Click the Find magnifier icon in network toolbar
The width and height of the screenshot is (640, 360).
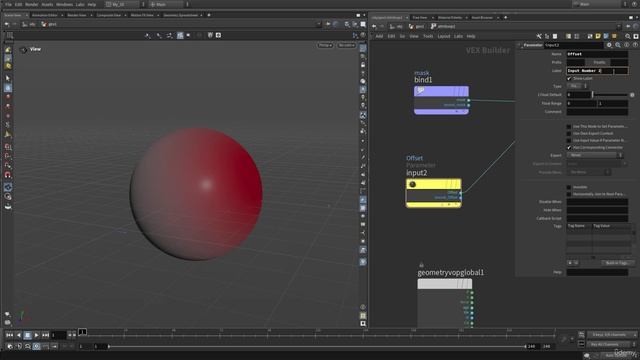click(627, 36)
